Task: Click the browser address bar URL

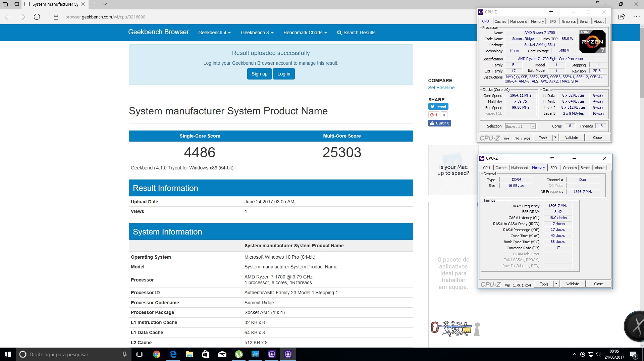Action: click(x=105, y=17)
